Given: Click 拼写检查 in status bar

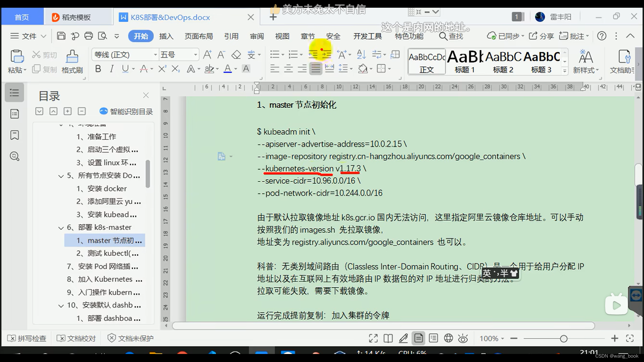Looking at the screenshot, I should tap(27, 338).
